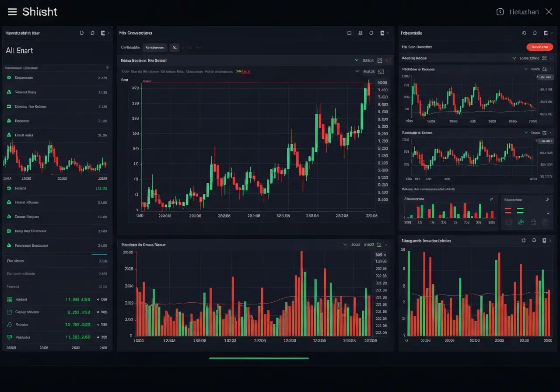Screen dimensions: 560x392
Task: Expand the green chevron on main chart header row
Action: pos(357,60)
